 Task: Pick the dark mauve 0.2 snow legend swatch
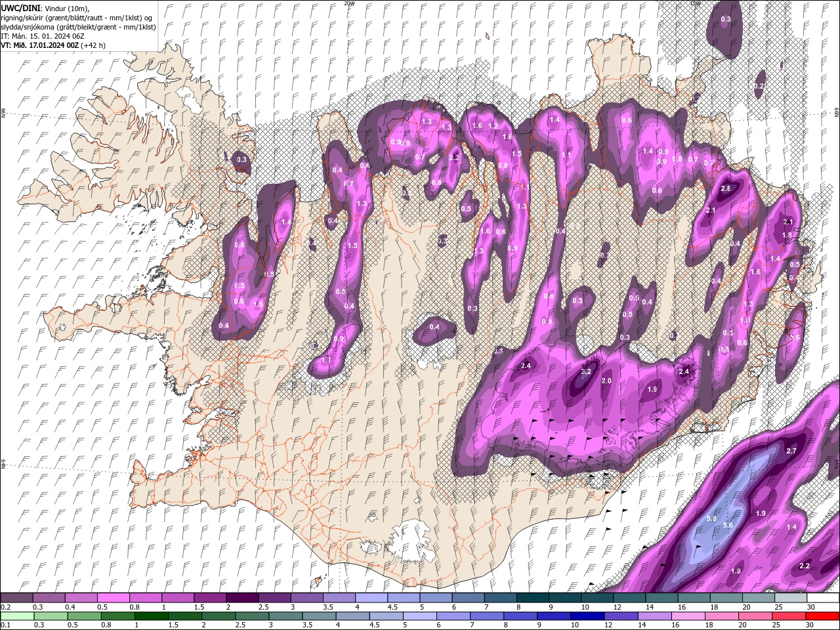click(x=16, y=598)
